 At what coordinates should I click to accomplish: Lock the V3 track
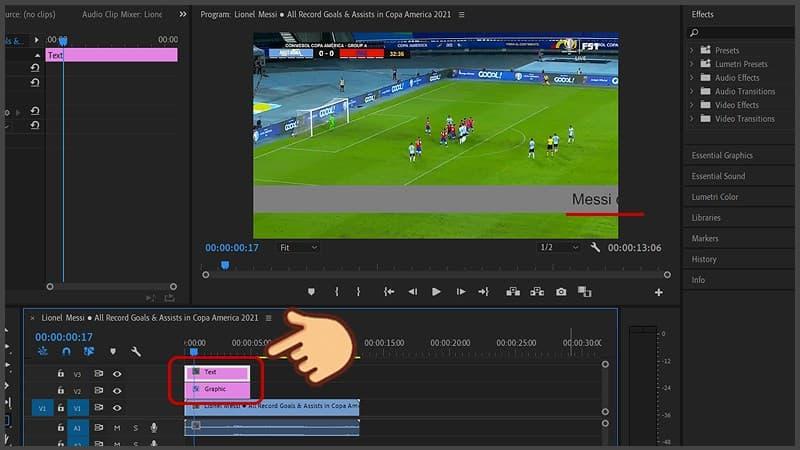click(61, 373)
